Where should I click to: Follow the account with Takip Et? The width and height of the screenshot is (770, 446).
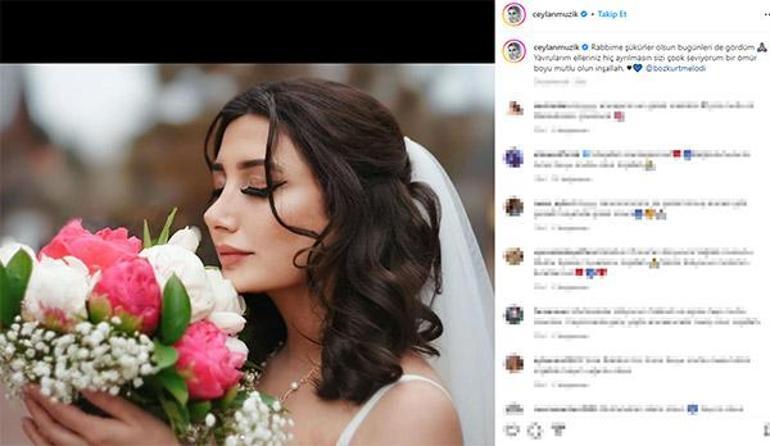612,14
